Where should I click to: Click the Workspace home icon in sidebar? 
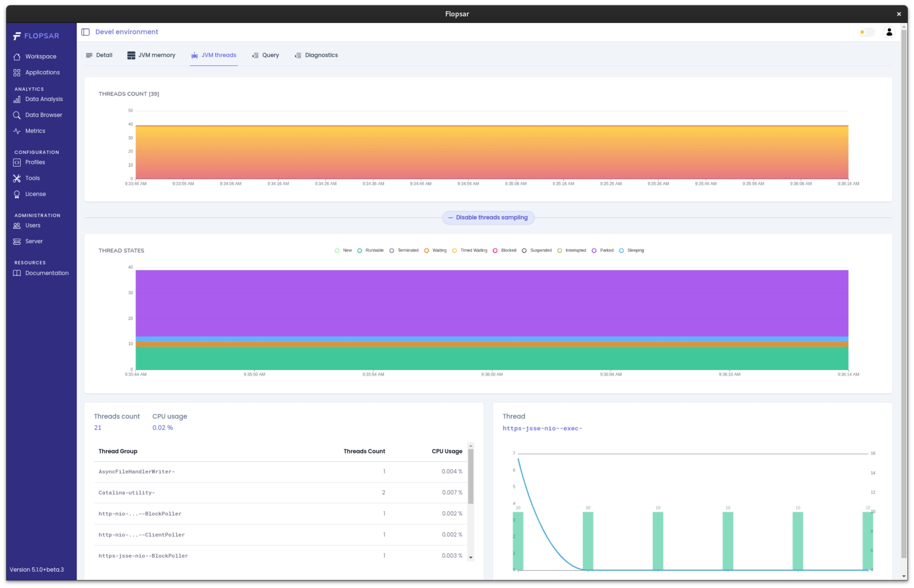[x=17, y=57]
